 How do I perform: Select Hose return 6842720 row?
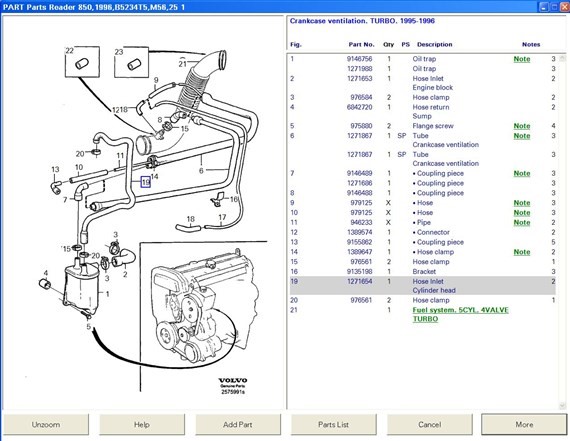(423, 112)
